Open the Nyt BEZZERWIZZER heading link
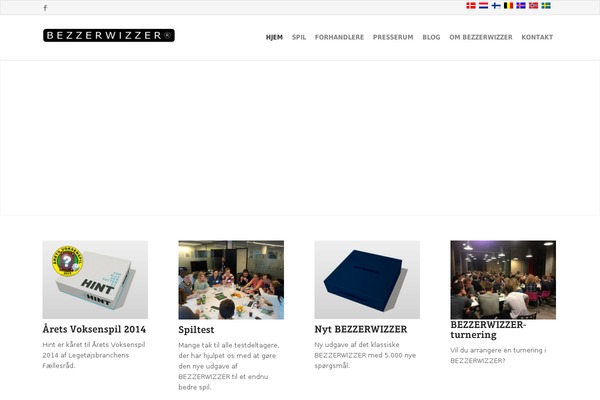This screenshot has height=400, width=600. click(x=361, y=329)
